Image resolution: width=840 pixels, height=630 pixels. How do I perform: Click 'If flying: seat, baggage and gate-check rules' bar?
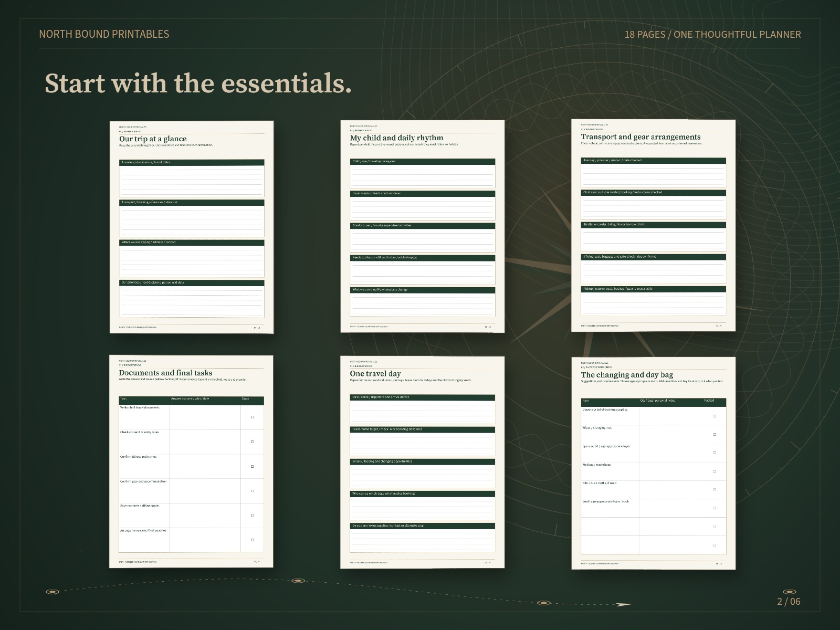[654, 257]
